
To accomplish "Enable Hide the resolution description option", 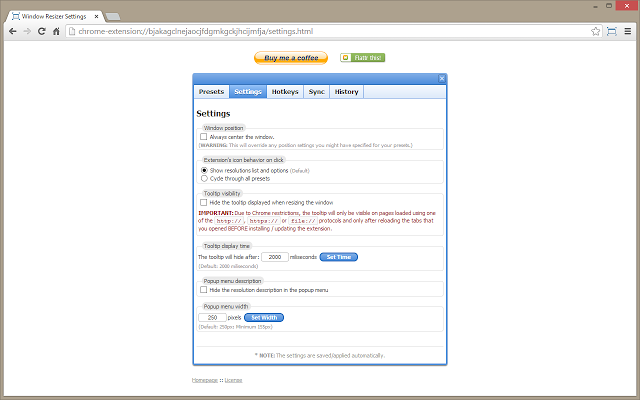I will pyautogui.click(x=204, y=290).
